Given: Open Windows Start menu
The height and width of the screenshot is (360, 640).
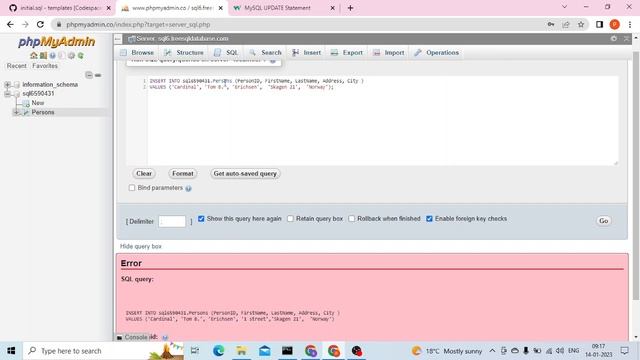Looking at the screenshot, I should (x=11, y=351).
